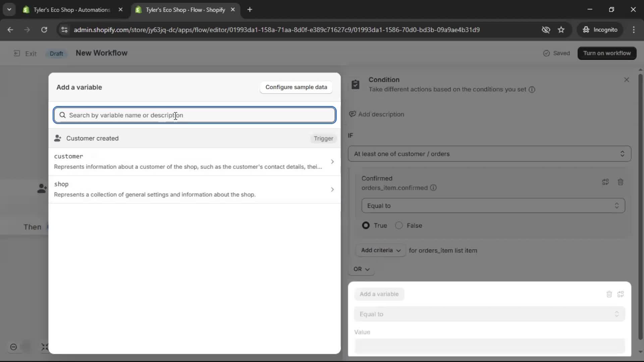Delete the Add a variable criteria via trash icon
Image resolution: width=644 pixels, height=362 pixels.
(609, 294)
